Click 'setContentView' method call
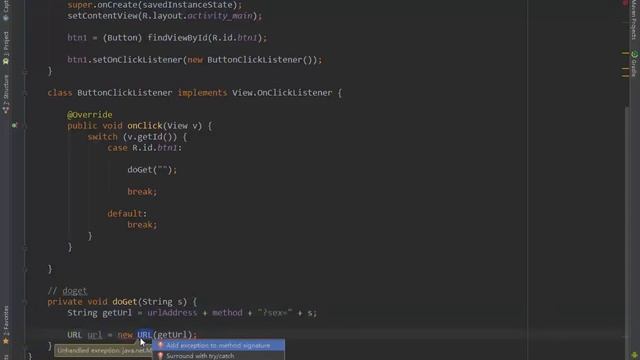Screen dimensions: 640x360 [x=102, y=16]
